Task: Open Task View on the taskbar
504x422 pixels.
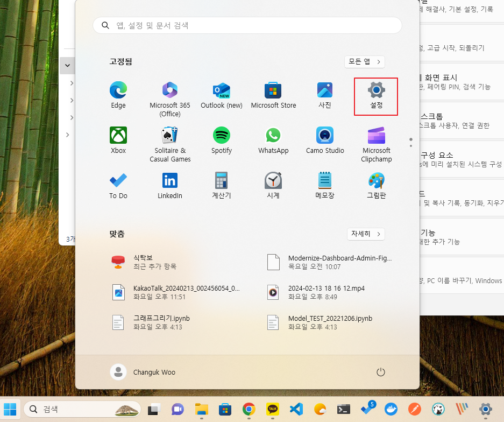Action: [x=154, y=409]
